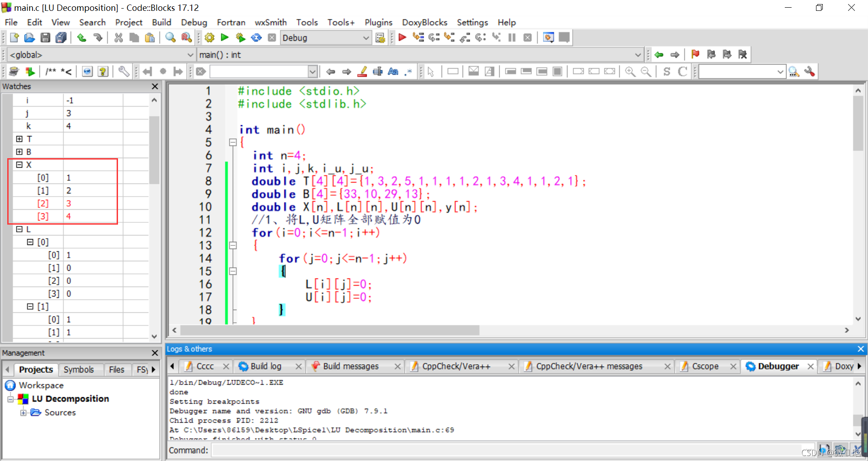Toggle bookmark with the red flag icon
The height and width of the screenshot is (461, 868).
[695, 54]
